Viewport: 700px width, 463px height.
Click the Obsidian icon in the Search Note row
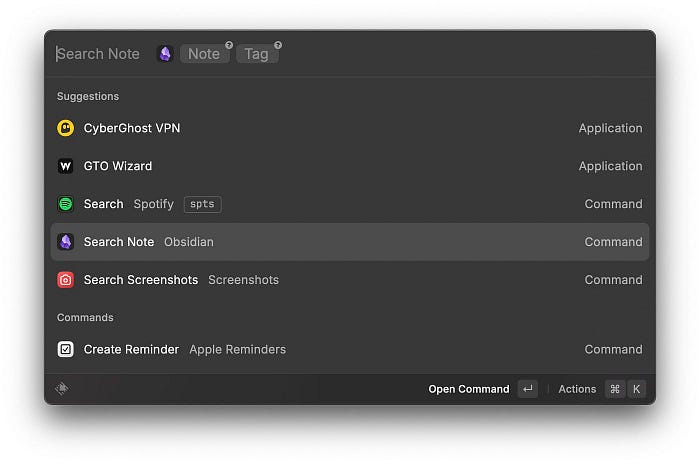pyautogui.click(x=66, y=242)
